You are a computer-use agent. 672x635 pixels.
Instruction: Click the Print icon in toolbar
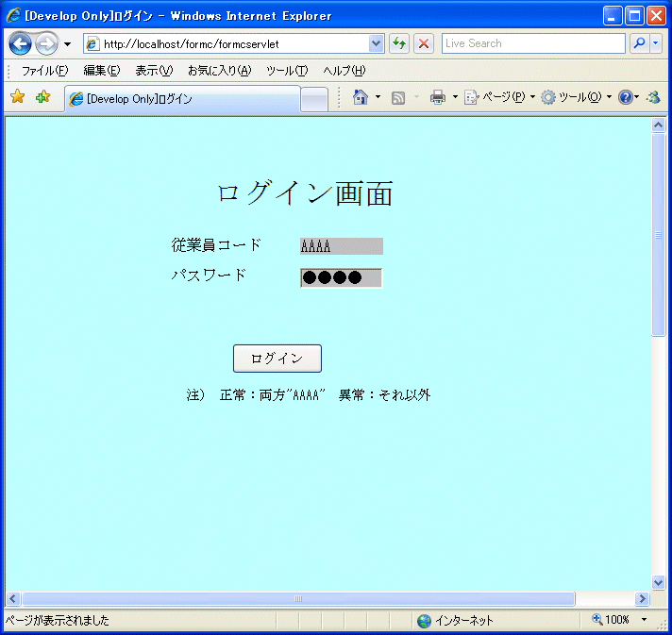pyautogui.click(x=437, y=97)
